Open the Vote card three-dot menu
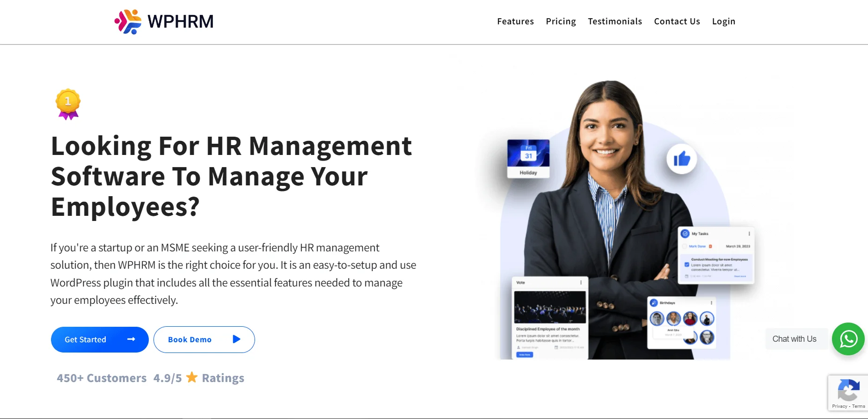 (581, 283)
